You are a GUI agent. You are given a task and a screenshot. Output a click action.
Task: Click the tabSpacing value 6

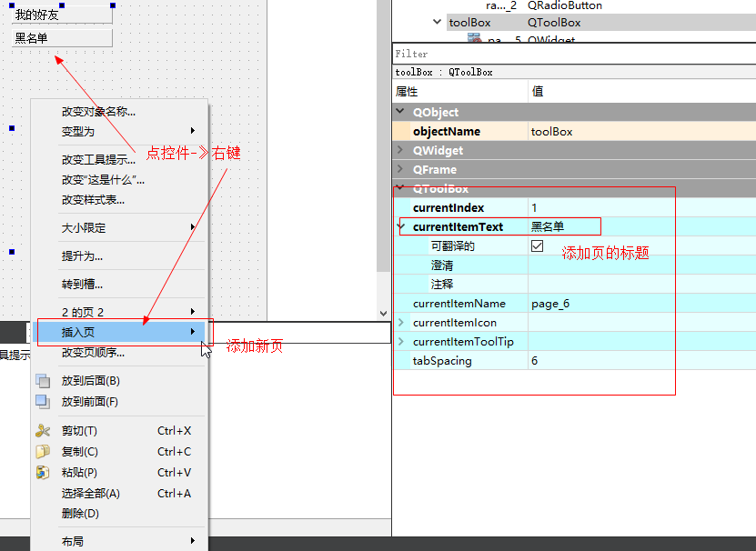pyautogui.click(x=641, y=361)
